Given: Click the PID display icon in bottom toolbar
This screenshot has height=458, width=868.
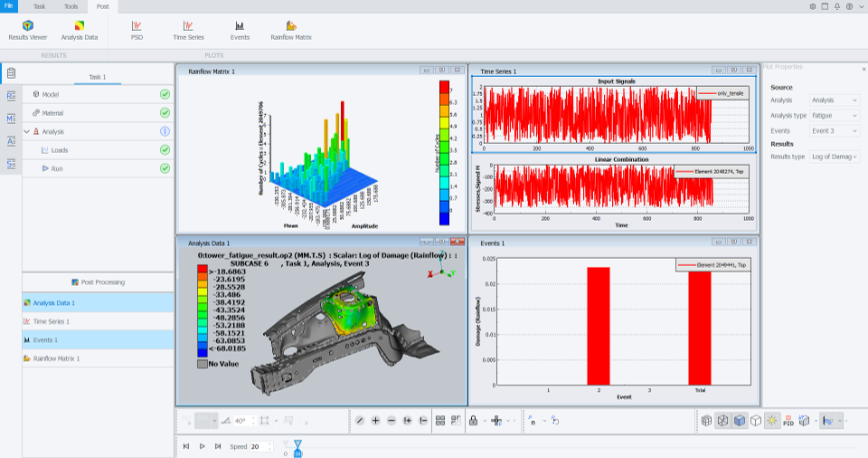Looking at the screenshot, I should coord(788,421).
